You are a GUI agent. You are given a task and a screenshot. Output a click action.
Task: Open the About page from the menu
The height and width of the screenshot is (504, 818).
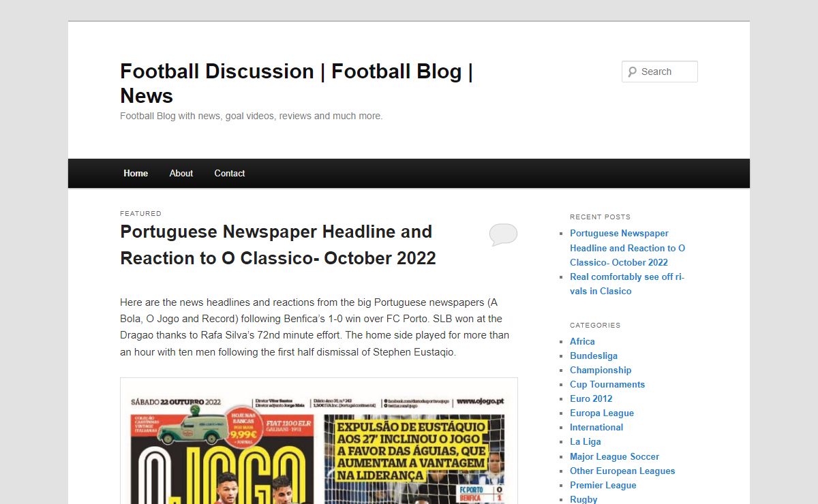tap(181, 173)
